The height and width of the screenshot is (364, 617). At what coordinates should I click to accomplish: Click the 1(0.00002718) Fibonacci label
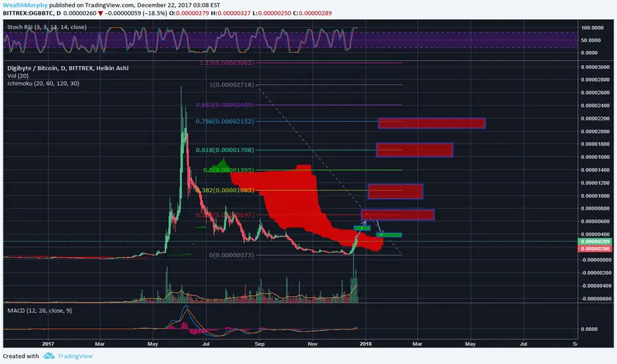(x=232, y=85)
